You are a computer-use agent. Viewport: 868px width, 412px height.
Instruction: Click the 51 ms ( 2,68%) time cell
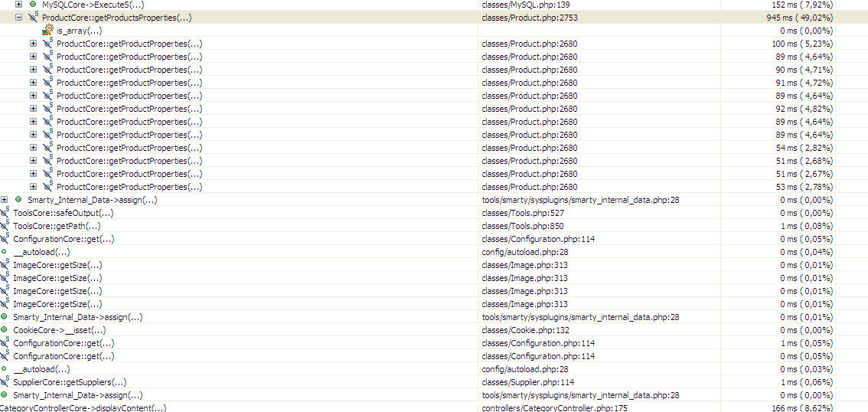pos(805,161)
